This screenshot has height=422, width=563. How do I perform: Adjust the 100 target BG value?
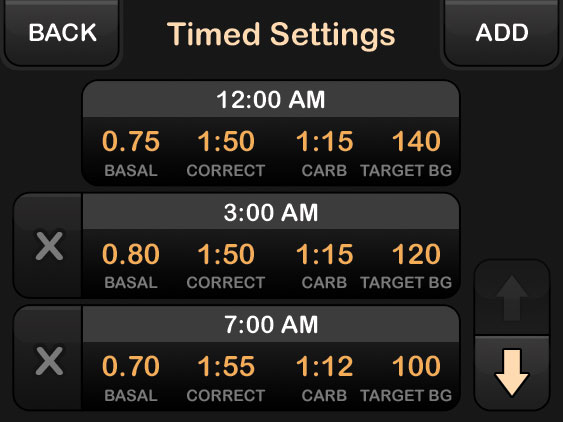point(416,366)
